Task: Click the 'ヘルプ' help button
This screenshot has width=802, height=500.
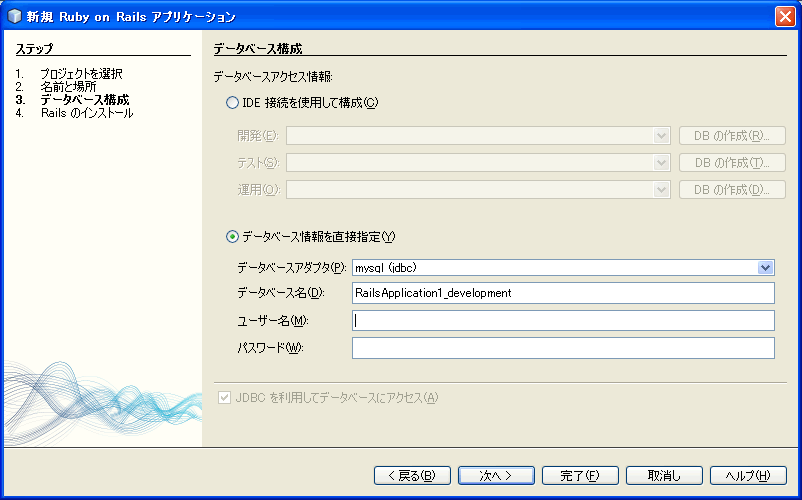Action: click(x=748, y=475)
